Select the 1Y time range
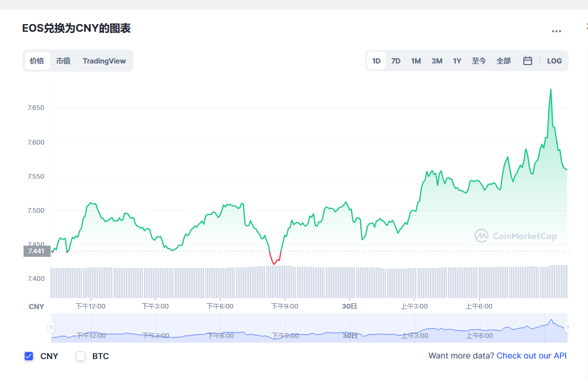588x382 pixels. point(457,61)
